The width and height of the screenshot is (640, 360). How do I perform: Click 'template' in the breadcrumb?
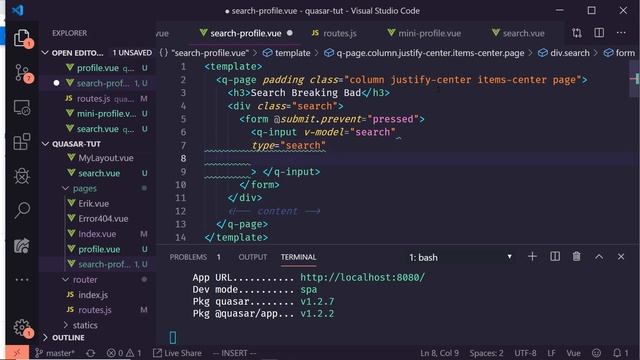click(x=292, y=53)
